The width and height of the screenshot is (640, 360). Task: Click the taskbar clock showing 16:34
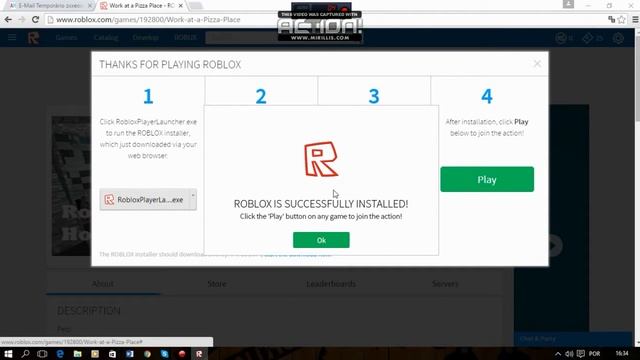[622, 353]
